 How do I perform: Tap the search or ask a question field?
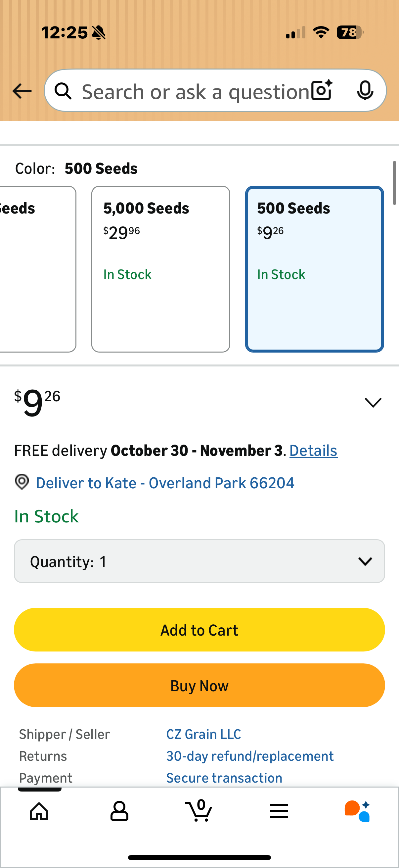[195, 92]
